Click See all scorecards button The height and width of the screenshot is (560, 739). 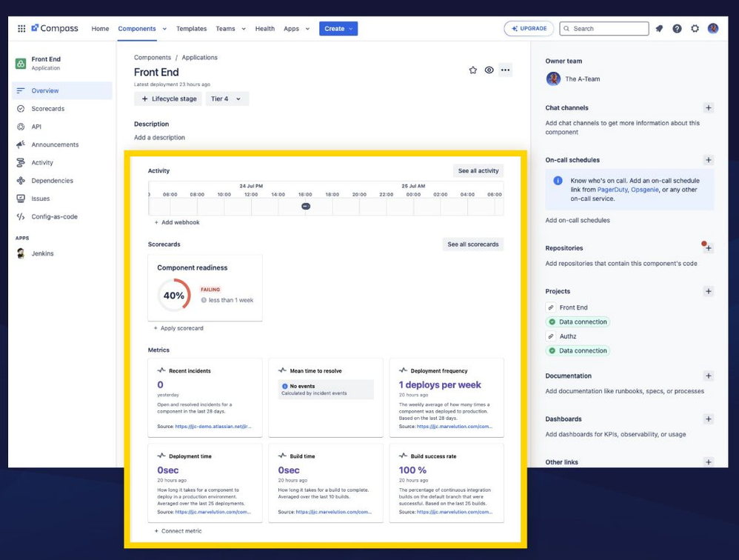tap(472, 244)
